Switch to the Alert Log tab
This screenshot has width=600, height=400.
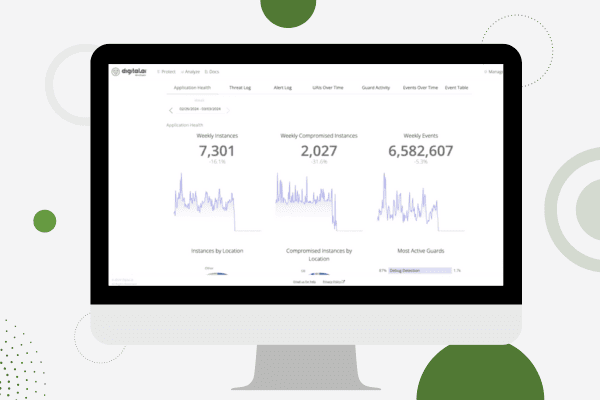(283, 88)
